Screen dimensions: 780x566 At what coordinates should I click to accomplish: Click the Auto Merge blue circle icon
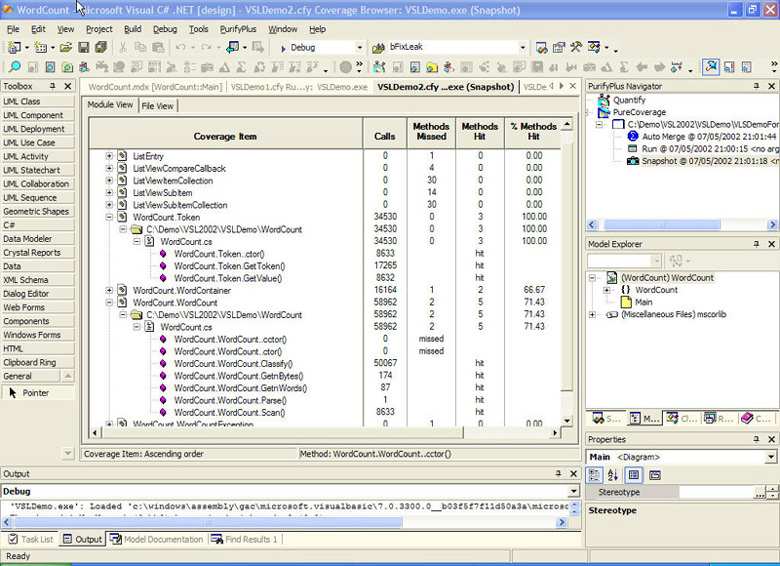632,136
